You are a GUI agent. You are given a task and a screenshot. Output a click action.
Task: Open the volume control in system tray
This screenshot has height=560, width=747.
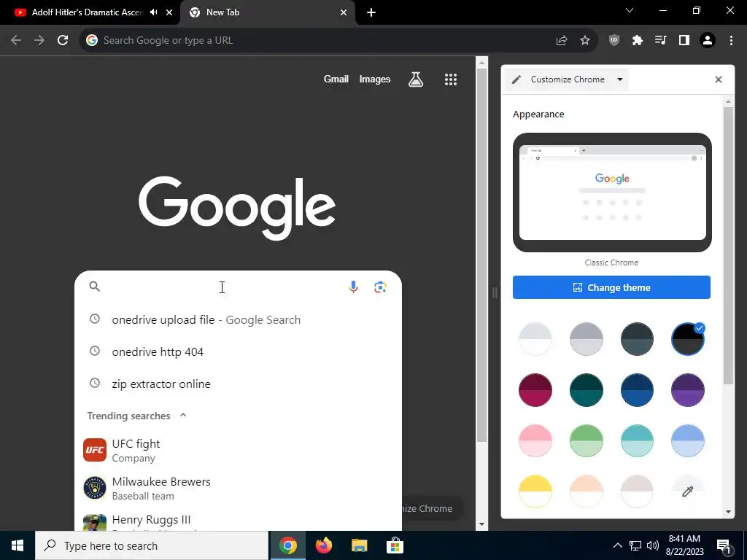[653, 545]
